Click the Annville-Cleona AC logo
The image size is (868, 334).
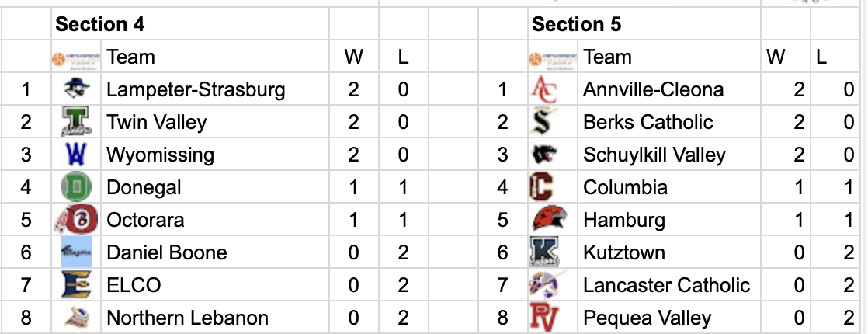click(x=543, y=90)
